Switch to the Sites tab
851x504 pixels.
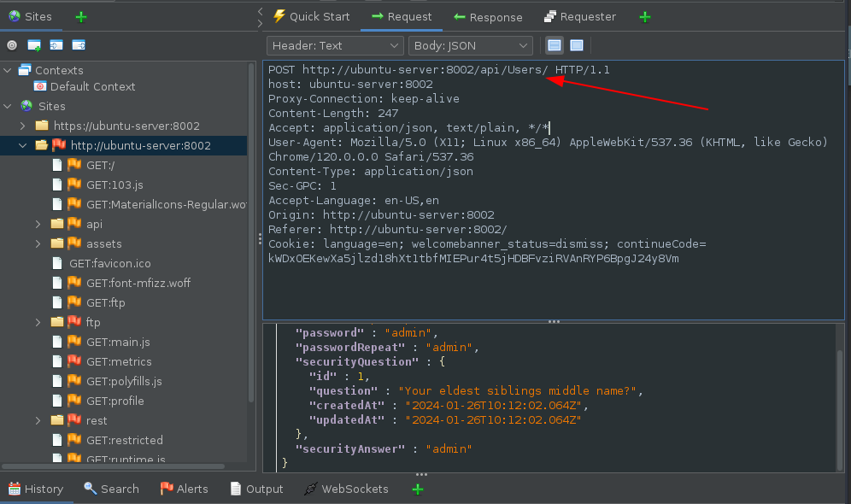pos(31,17)
